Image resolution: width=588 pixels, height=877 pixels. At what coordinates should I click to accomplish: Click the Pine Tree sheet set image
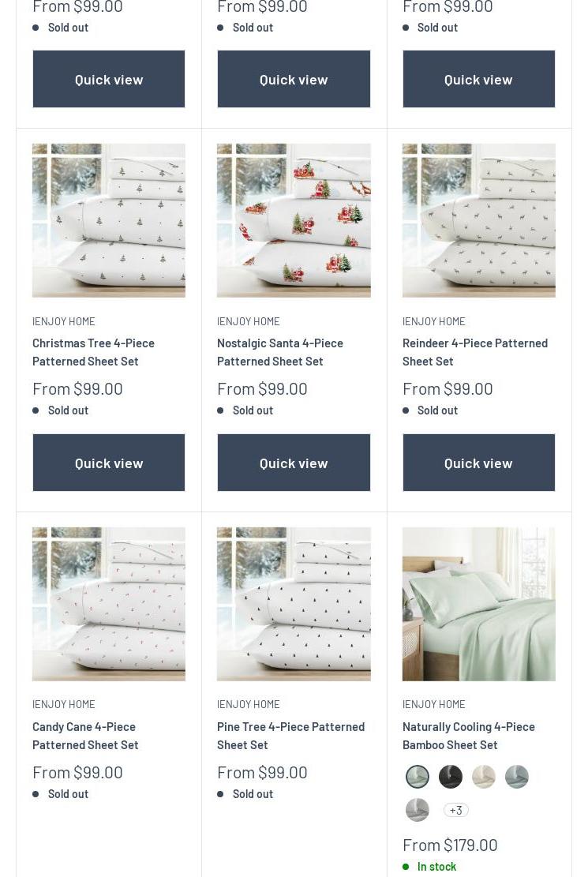(x=294, y=604)
